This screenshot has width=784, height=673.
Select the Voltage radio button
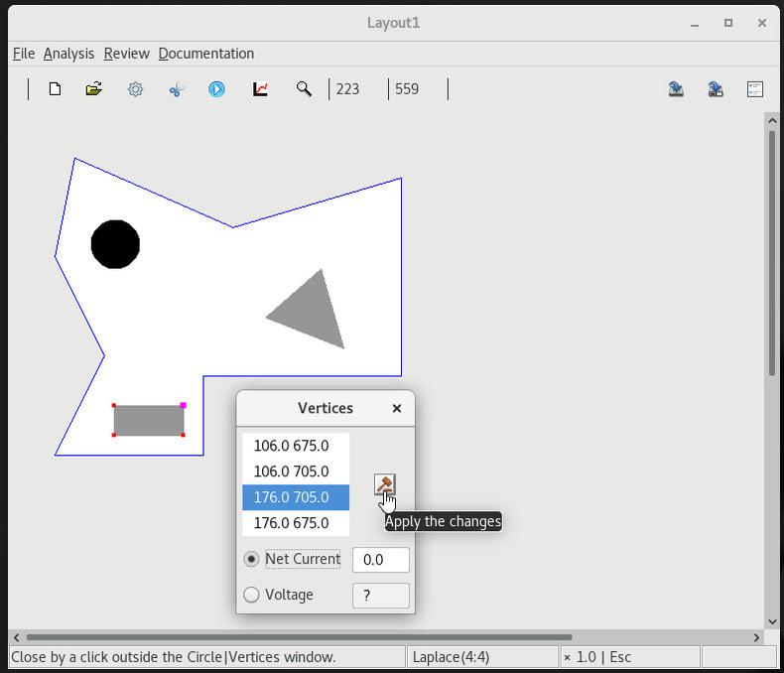click(252, 595)
